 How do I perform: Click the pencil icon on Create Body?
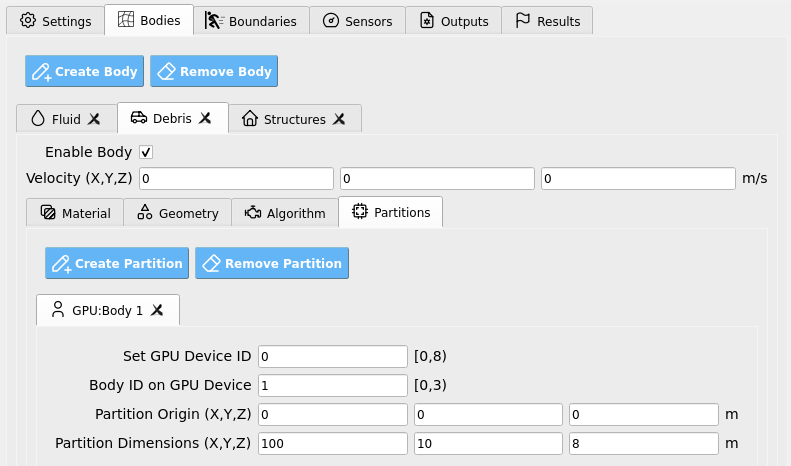pos(41,72)
